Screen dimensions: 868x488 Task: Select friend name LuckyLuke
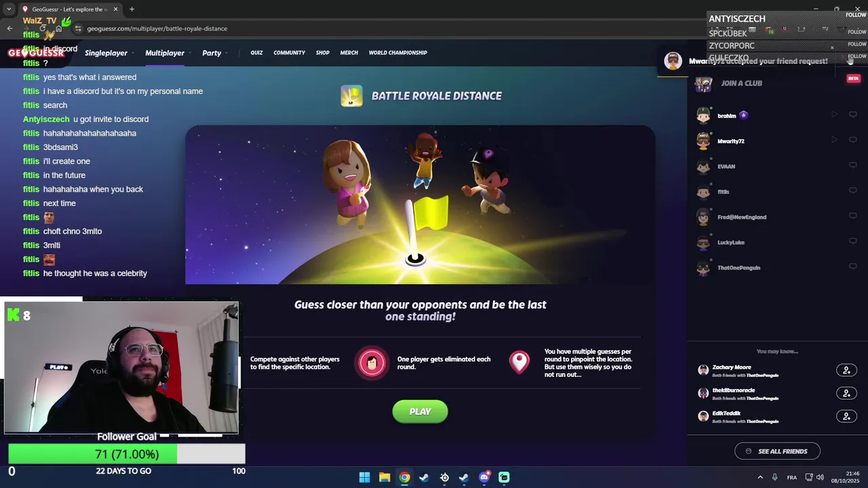tap(731, 242)
